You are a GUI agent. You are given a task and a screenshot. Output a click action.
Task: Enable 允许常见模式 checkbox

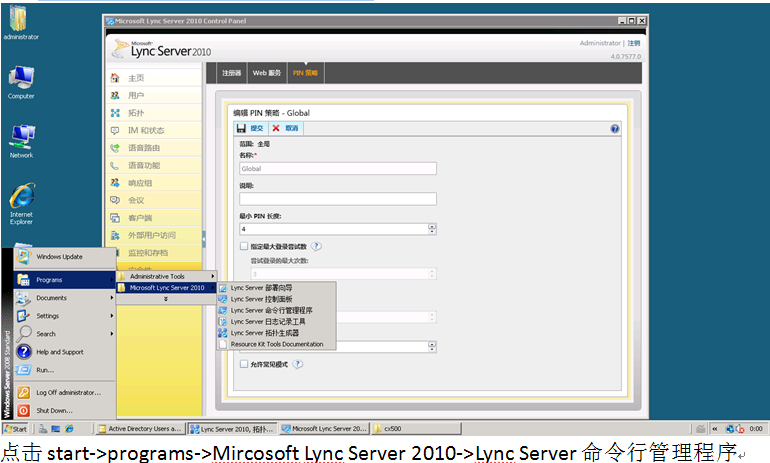244,364
